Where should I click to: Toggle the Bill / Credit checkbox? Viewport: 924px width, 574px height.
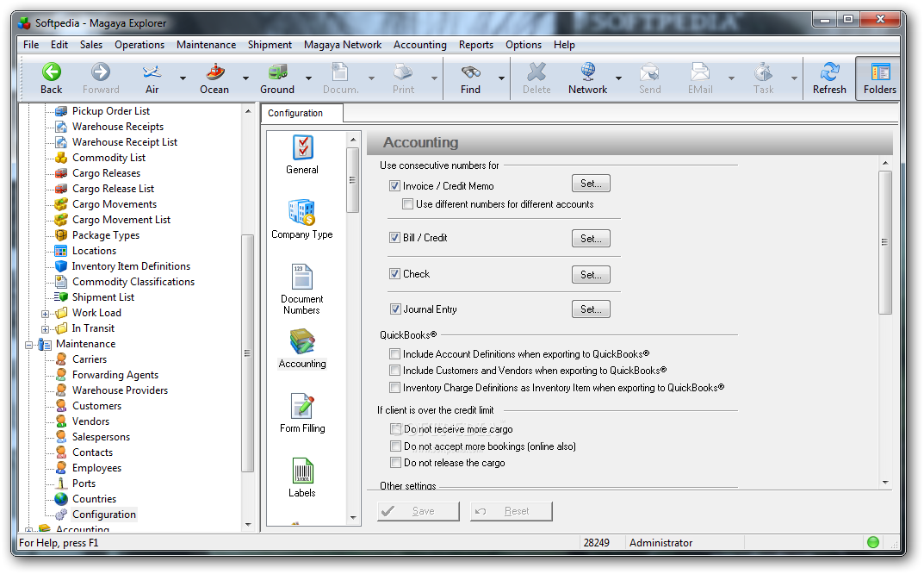coord(394,238)
